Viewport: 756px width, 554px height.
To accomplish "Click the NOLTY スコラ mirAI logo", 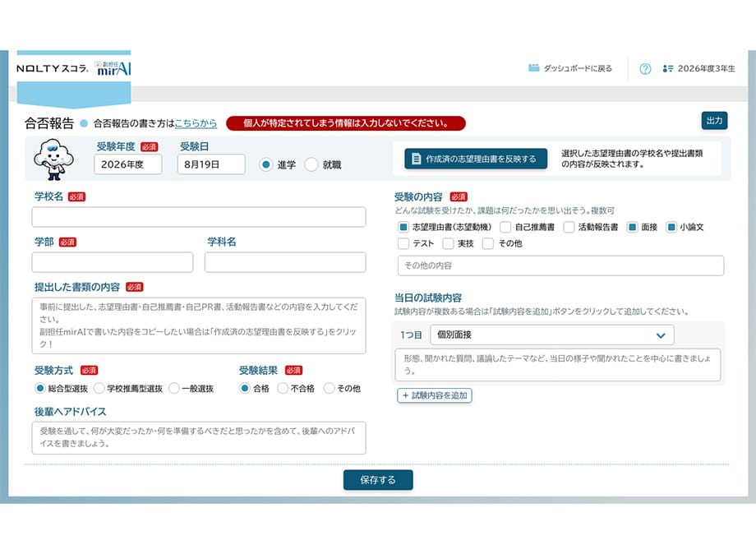I will point(74,68).
